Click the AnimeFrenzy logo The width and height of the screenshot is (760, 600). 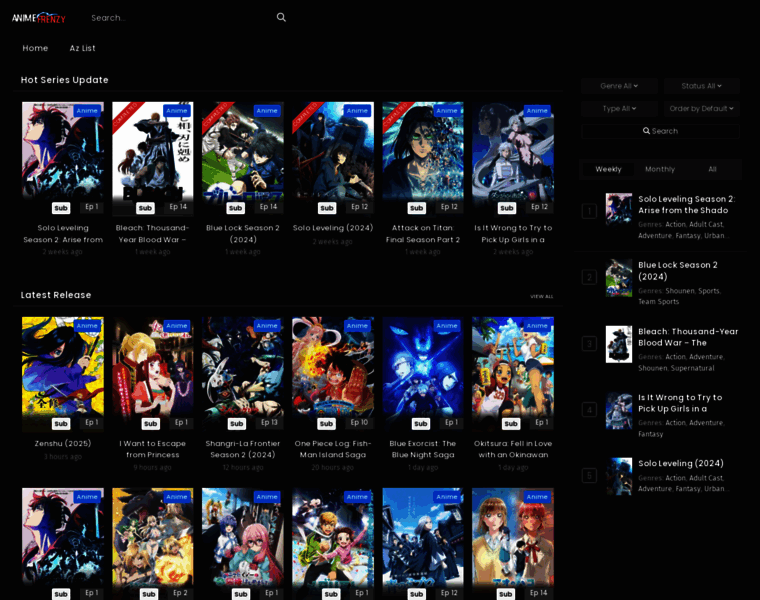[39, 17]
